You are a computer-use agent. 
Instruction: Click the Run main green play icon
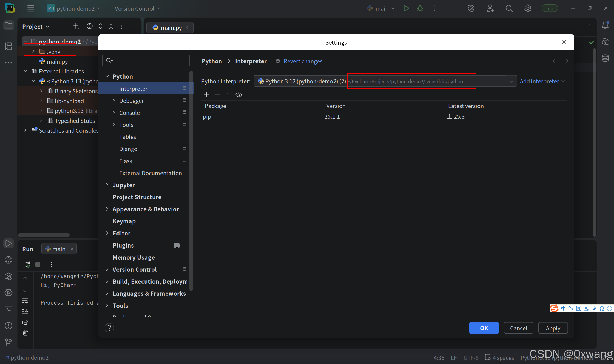coord(406,8)
